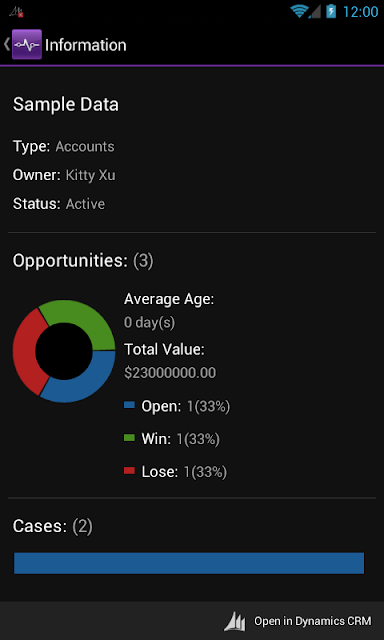Tap the red Lose legend square
The width and height of the screenshot is (384, 640).
(129, 470)
